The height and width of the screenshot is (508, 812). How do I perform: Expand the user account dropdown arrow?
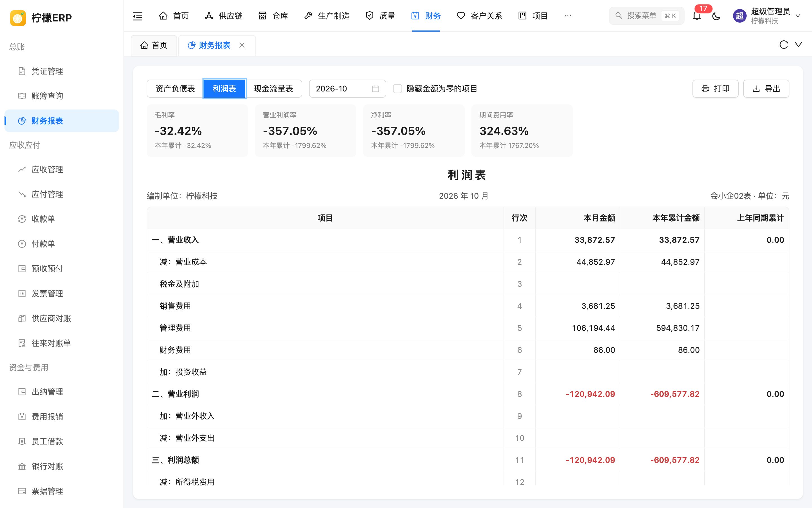pos(798,16)
